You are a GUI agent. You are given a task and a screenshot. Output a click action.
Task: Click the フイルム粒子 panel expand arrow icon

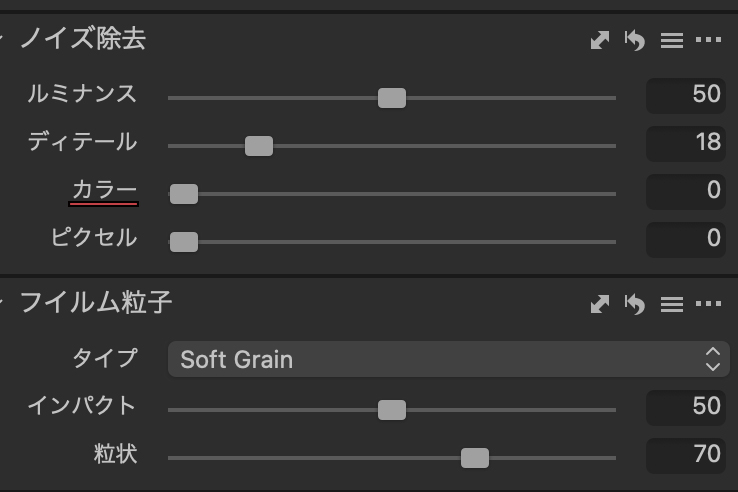click(600, 304)
